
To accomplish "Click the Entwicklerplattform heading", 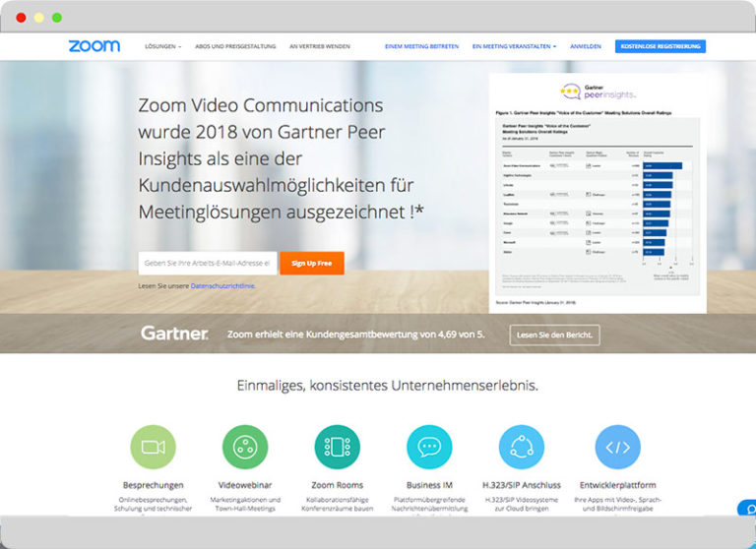I will (617, 485).
